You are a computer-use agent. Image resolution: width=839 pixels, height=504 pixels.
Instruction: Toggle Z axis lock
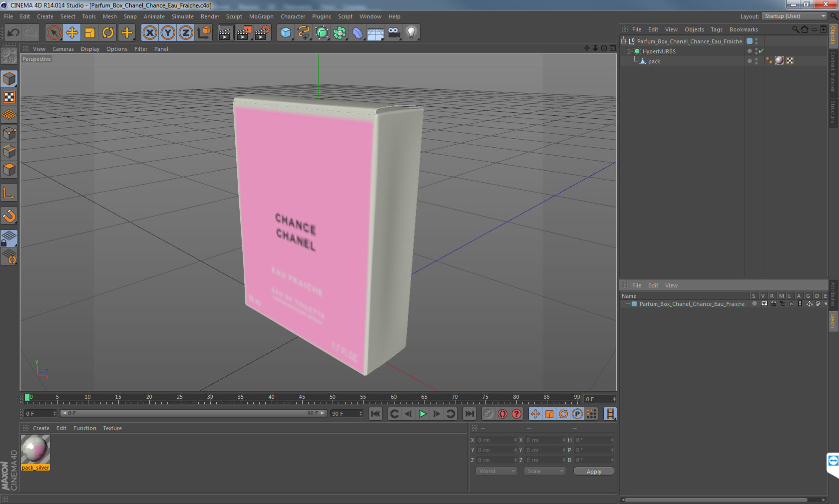(186, 33)
